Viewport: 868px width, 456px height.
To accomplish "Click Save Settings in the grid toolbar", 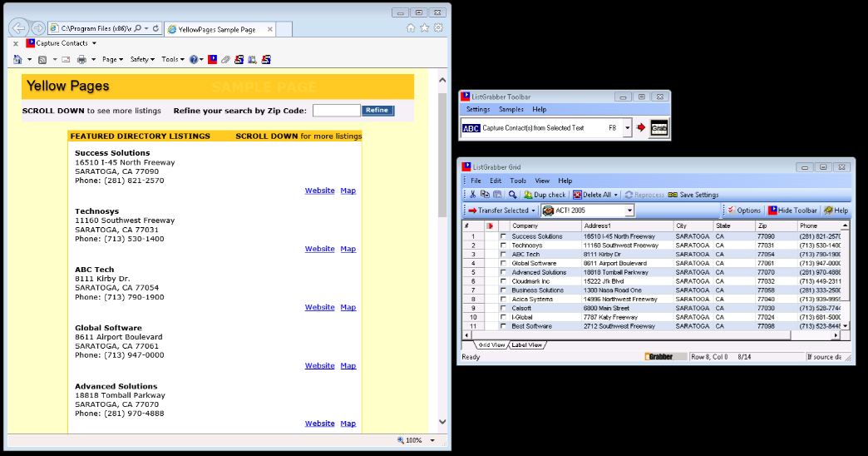I will click(x=693, y=195).
